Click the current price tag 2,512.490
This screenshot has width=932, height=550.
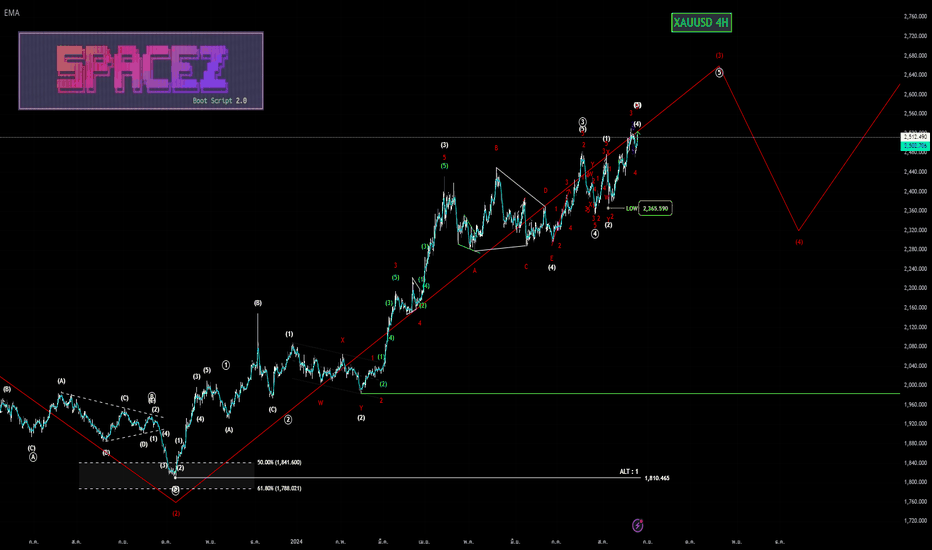(916, 137)
